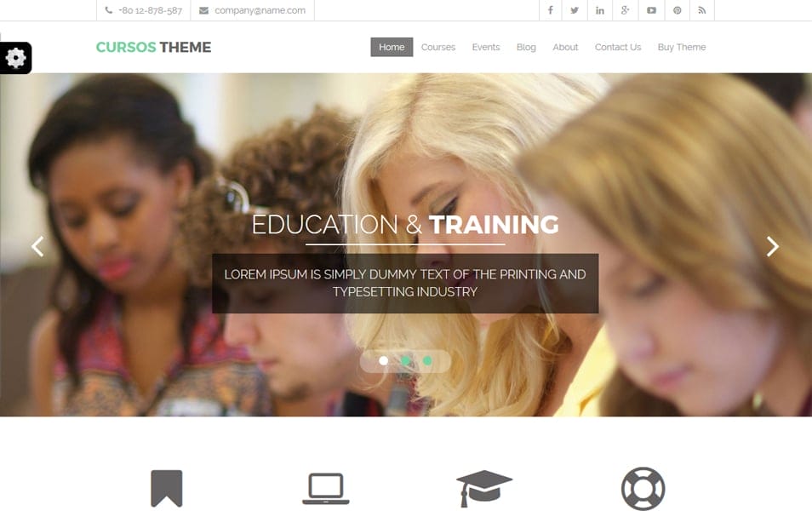Open the Pinterest social icon
Viewport: 812px width, 511px height.
pos(677,10)
